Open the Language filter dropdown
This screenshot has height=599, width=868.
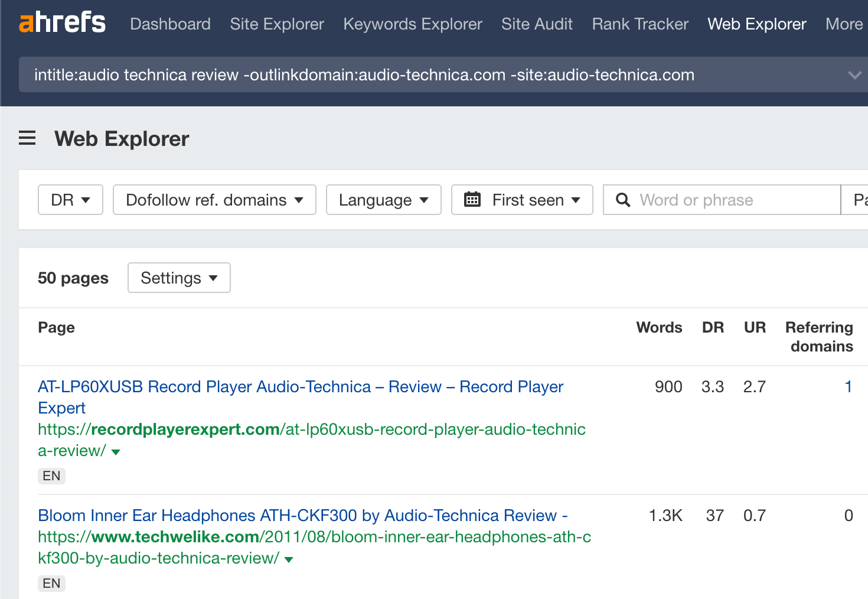tap(383, 200)
